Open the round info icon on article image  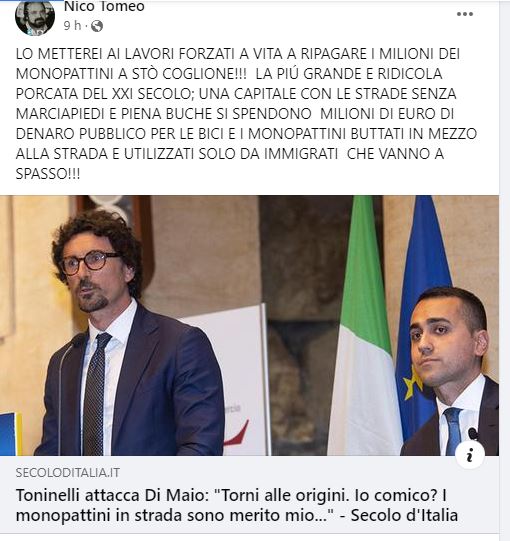click(469, 455)
